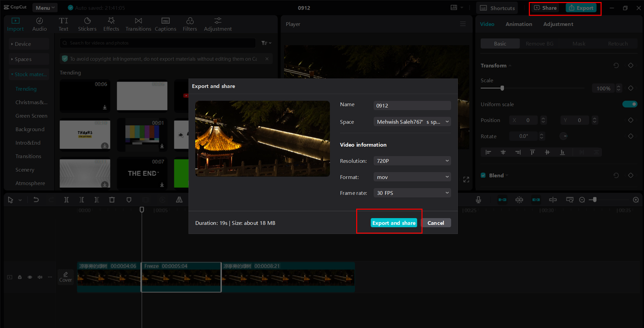The width and height of the screenshot is (644, 328).
Task: Select the Basic sub-tab
Action: pyautogui.click(x=500, y=44)
